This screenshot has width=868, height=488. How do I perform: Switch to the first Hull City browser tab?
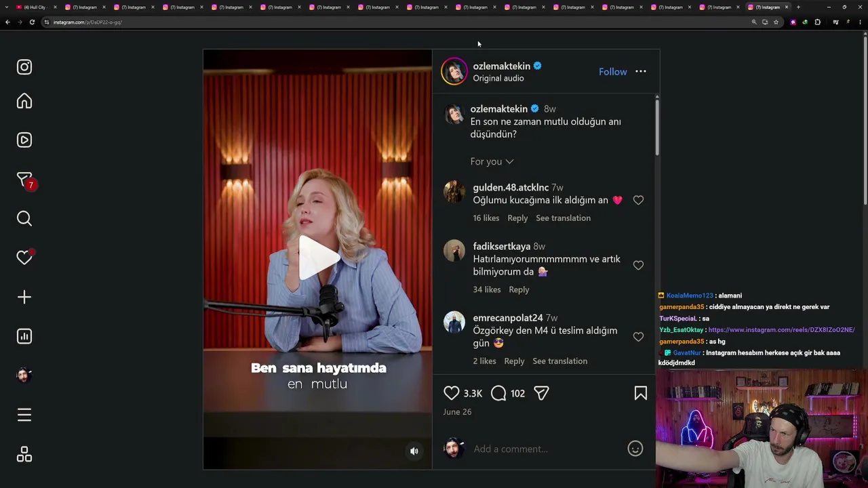click(x=35, y=7)
